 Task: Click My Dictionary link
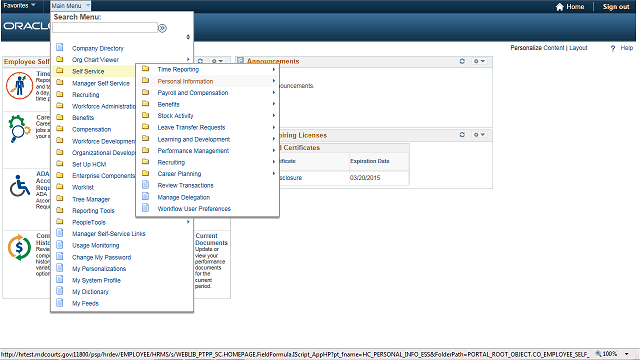tap(90, 292)
